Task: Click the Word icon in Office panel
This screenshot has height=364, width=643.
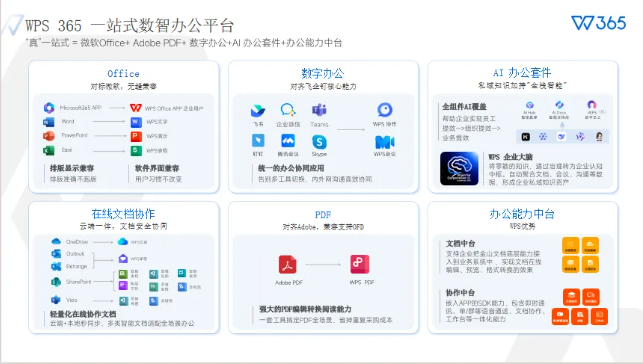Action: click(49, 122)
